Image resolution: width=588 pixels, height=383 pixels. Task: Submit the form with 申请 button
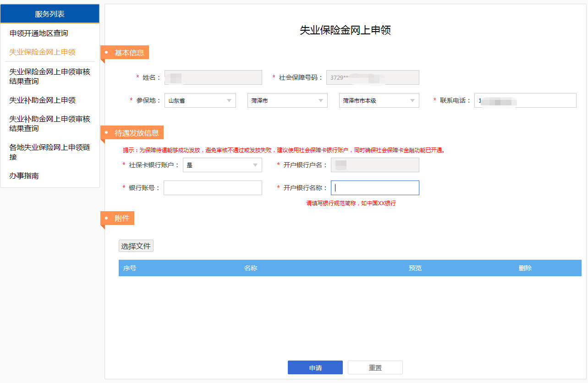coord(315,367)
